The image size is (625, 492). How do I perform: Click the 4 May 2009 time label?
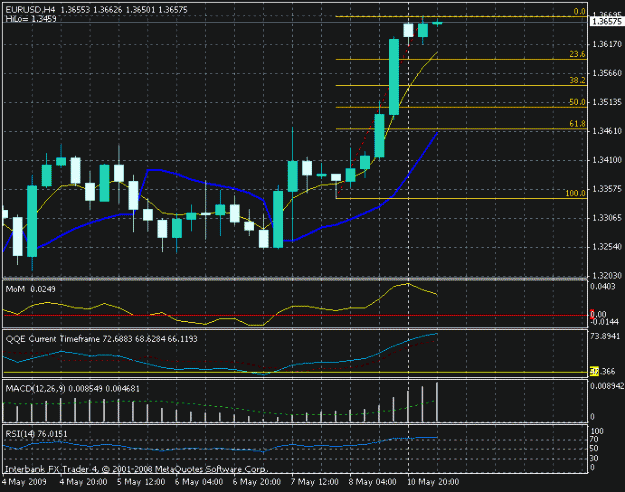(x=24, y=482)
